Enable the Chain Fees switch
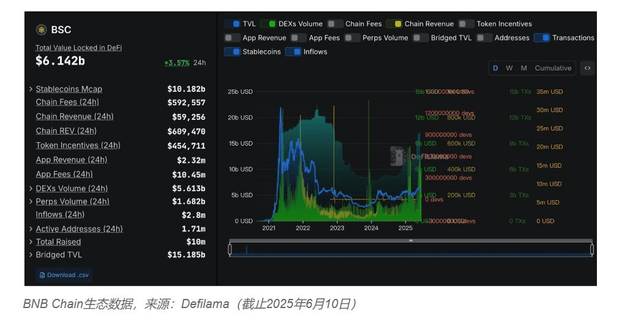This screenshot has width=644, height=324. click(335, 24)
